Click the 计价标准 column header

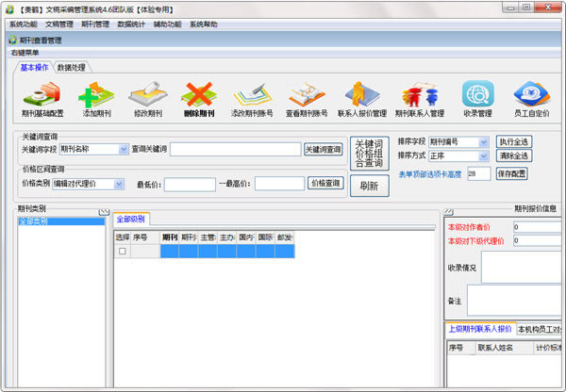click(x=547, y=348)
